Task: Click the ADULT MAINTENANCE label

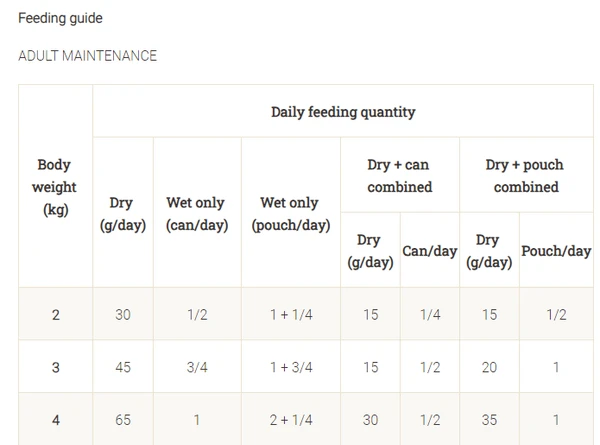Action: tap(87, 56)
